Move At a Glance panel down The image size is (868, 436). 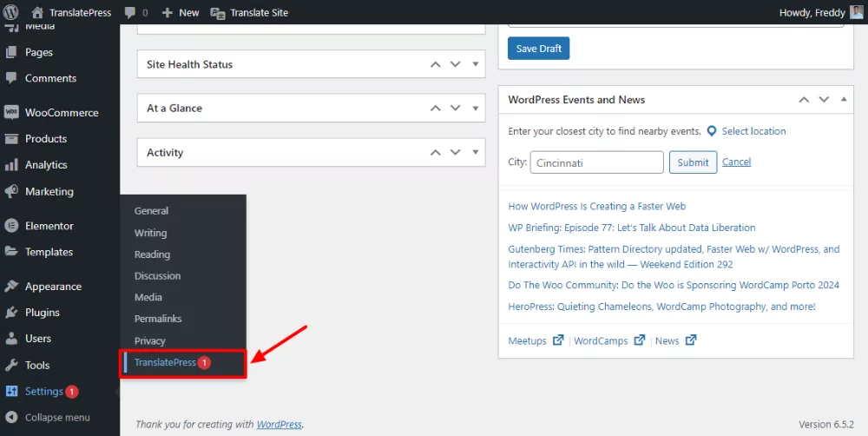[x=456, y=108]
